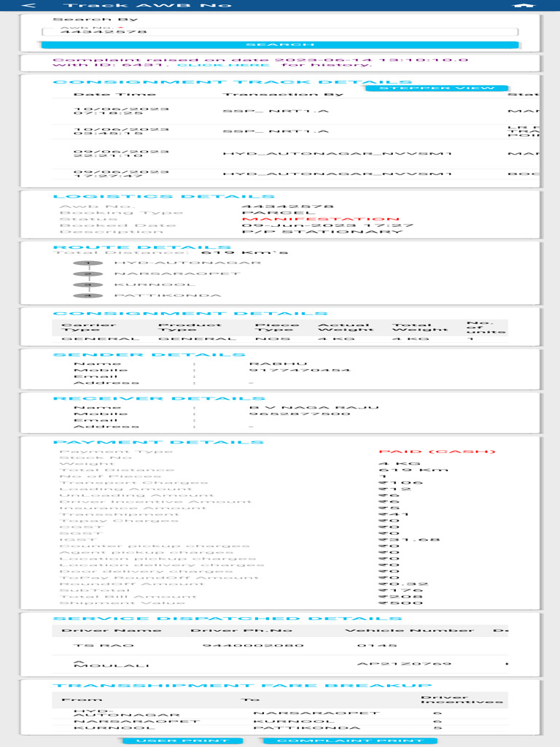Viewport: 560px width, 747px height.
Task: Select receiver name B V NAGA RAJU
Action: 314,408
